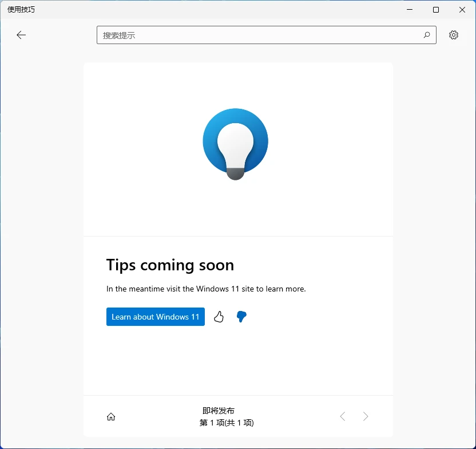Image resolution: width=476 pixels, height=449 pixels.
Task: Close the 使用技巧 window
Action: 462,10
